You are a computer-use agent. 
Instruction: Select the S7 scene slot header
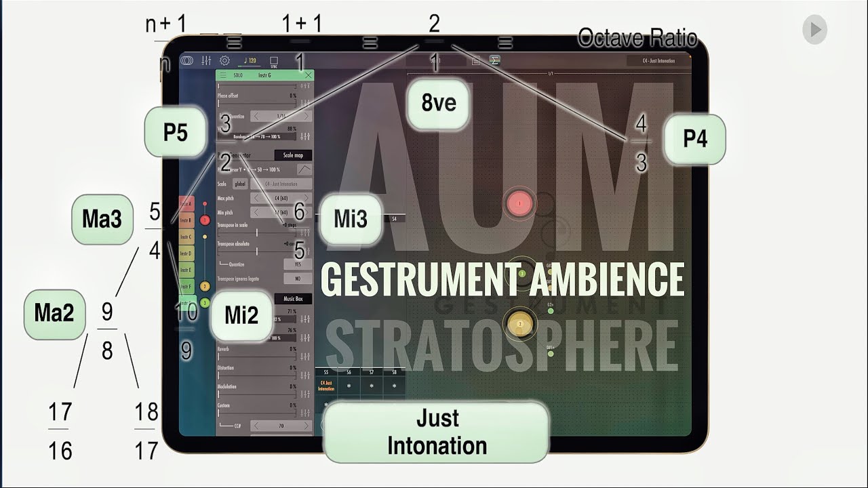point(372,372)
